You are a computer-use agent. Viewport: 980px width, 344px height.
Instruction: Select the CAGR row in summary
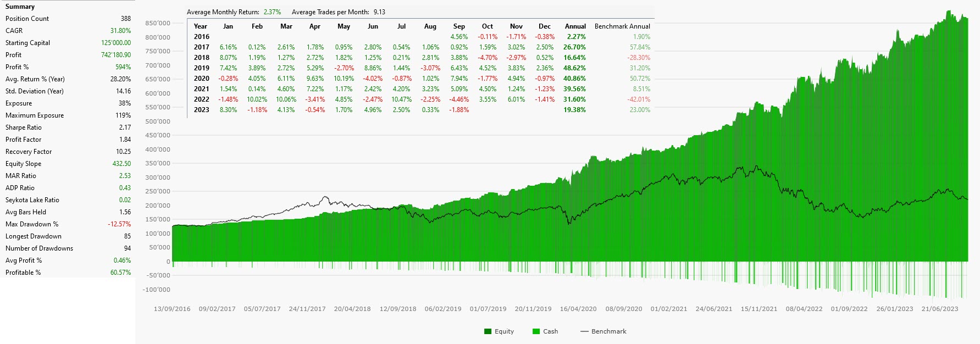coord(68,31)
